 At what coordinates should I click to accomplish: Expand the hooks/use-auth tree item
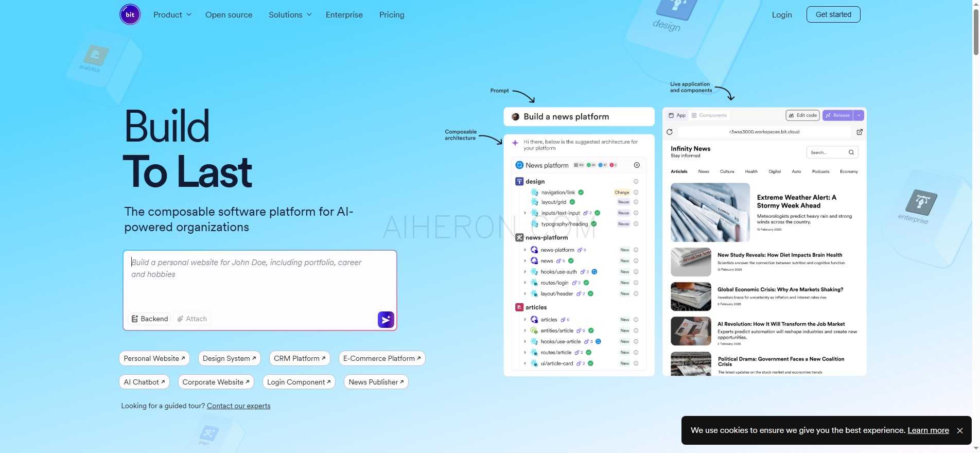[525, 272]
